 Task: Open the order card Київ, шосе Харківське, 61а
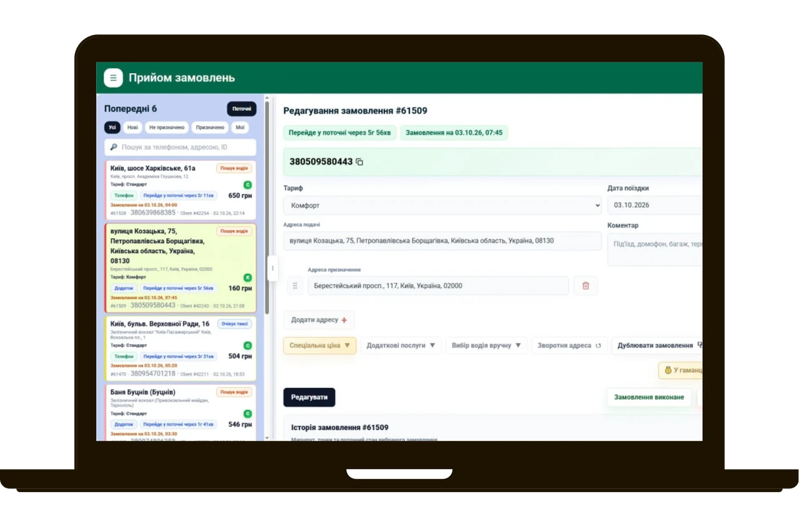point(180,190)
